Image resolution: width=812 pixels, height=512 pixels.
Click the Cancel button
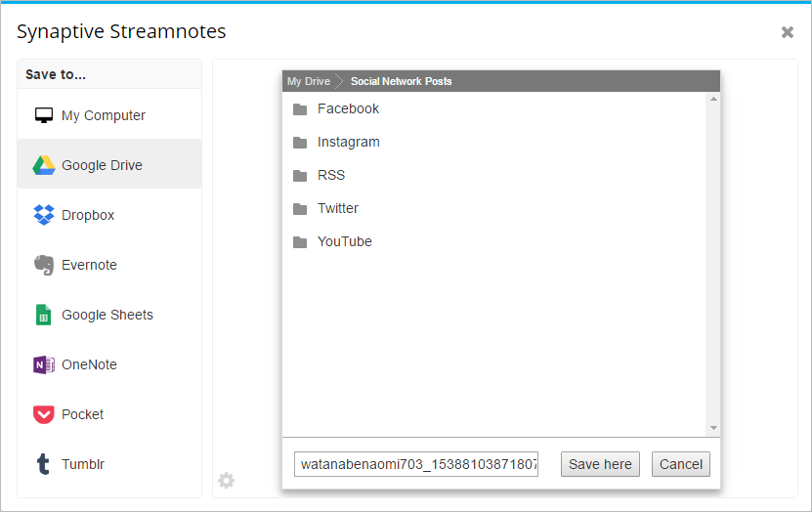click(x=680, y=464)
